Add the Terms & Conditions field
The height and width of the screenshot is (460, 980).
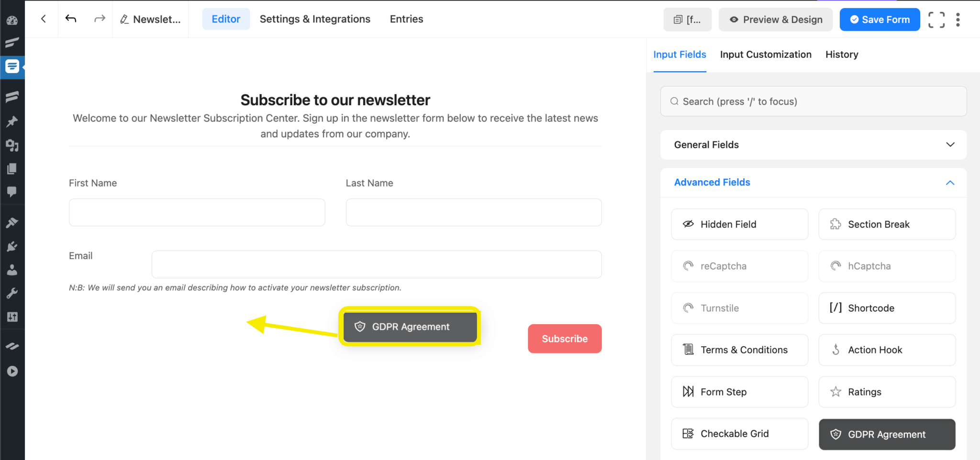point(739,350)
